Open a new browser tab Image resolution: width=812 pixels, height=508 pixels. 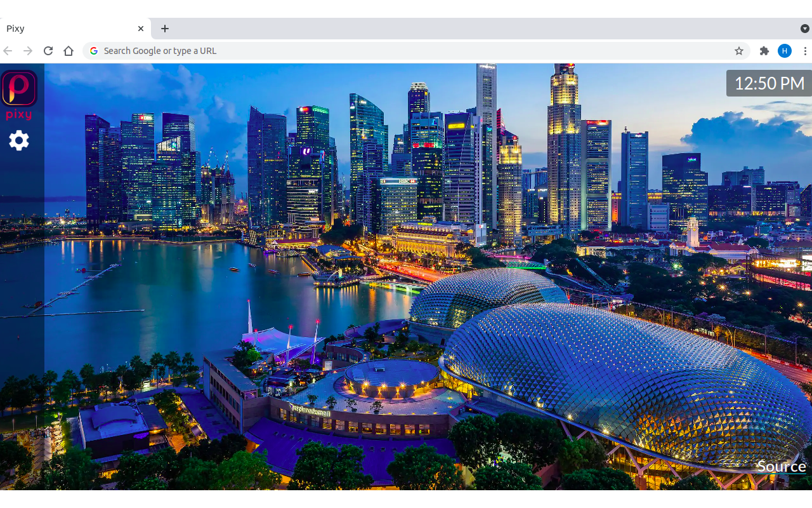[165, 29]
